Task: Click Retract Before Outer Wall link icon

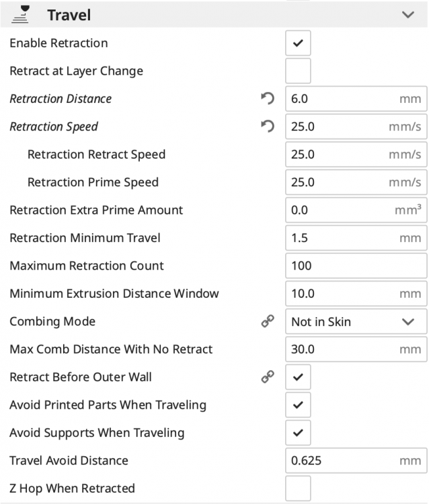Action: click(x=268, y=377)
